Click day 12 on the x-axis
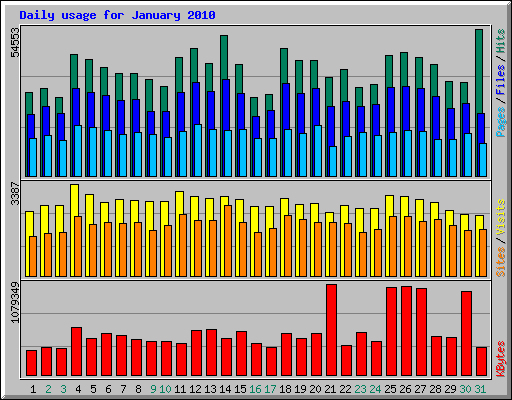Screen dimensions: 512x400 pos(195,389)
